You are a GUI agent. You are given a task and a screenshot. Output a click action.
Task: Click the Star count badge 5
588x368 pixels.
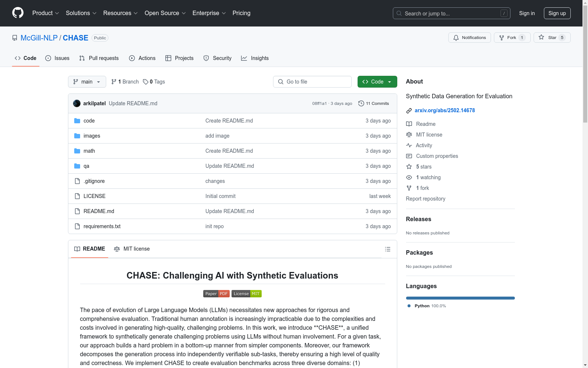tap(562, 38)
